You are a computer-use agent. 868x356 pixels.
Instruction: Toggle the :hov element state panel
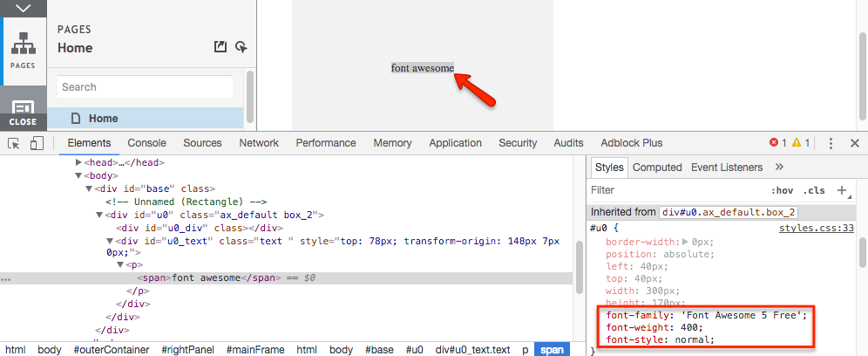[782, 190]
